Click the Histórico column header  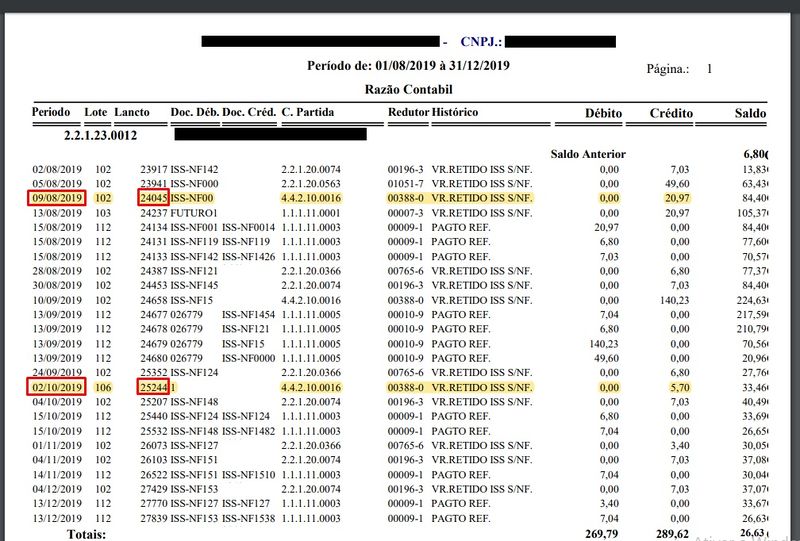click(x=455, y=112)
